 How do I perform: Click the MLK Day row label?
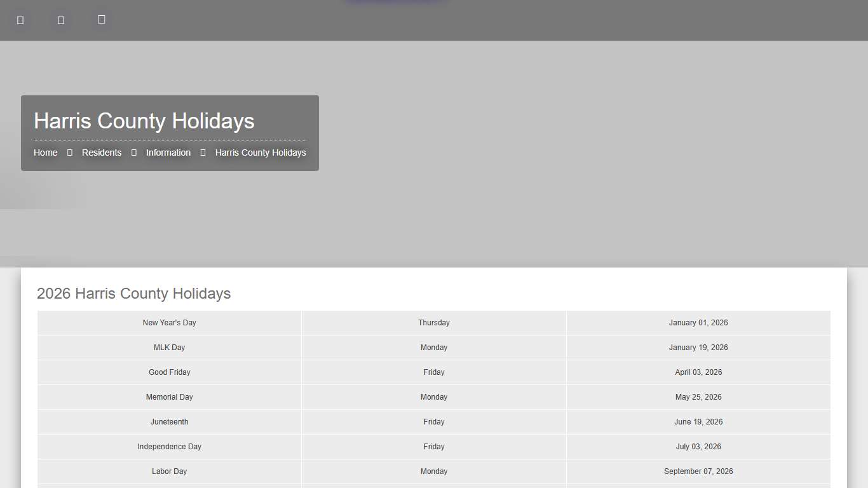pos(170,348)
